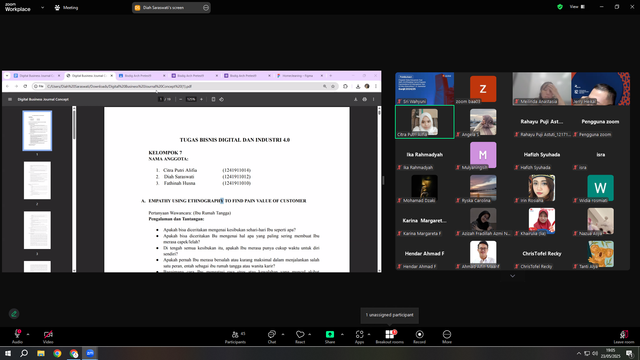Click the green Share screen button
The image size is (640, 360).
pyautogui.click(x=330, y=337)
